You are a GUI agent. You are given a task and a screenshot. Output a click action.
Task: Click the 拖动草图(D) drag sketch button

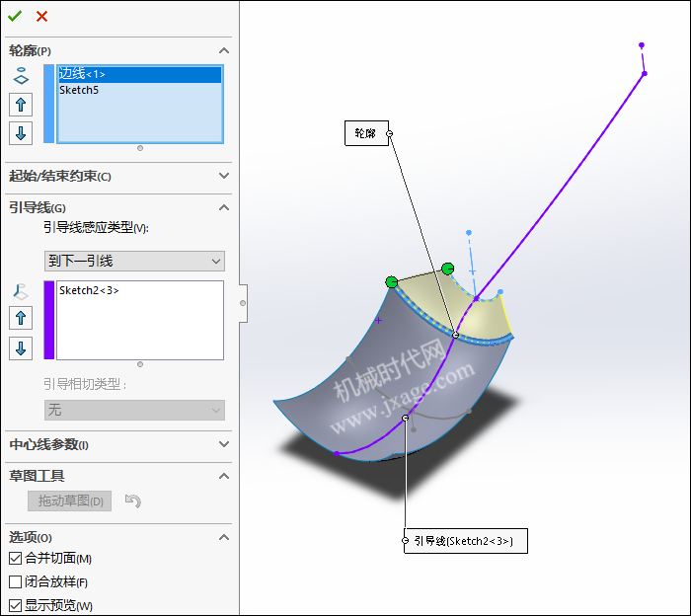pyautogui.click(x=70, y=501)
